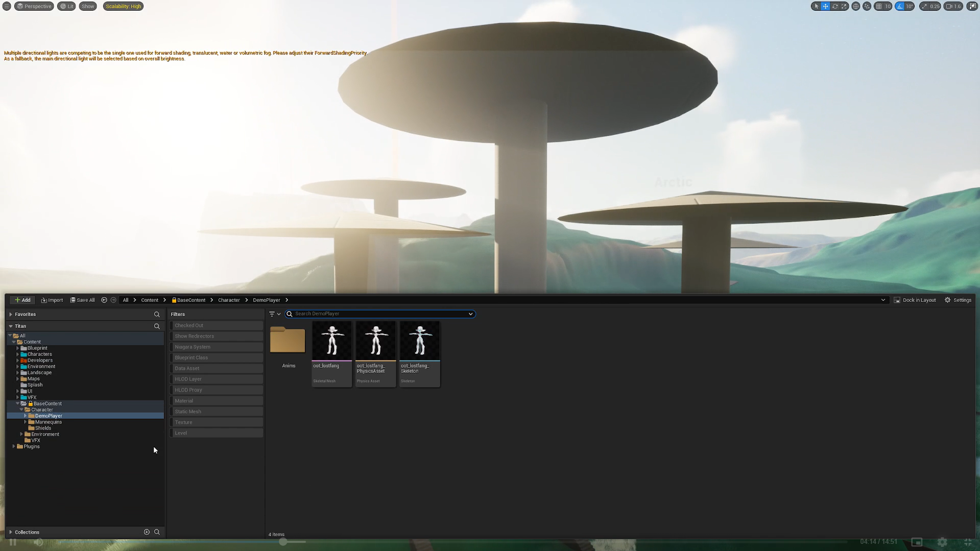Toggle grid snapping on or off
Viewport: 980px width, 551px height.
[x=879, y=7]
